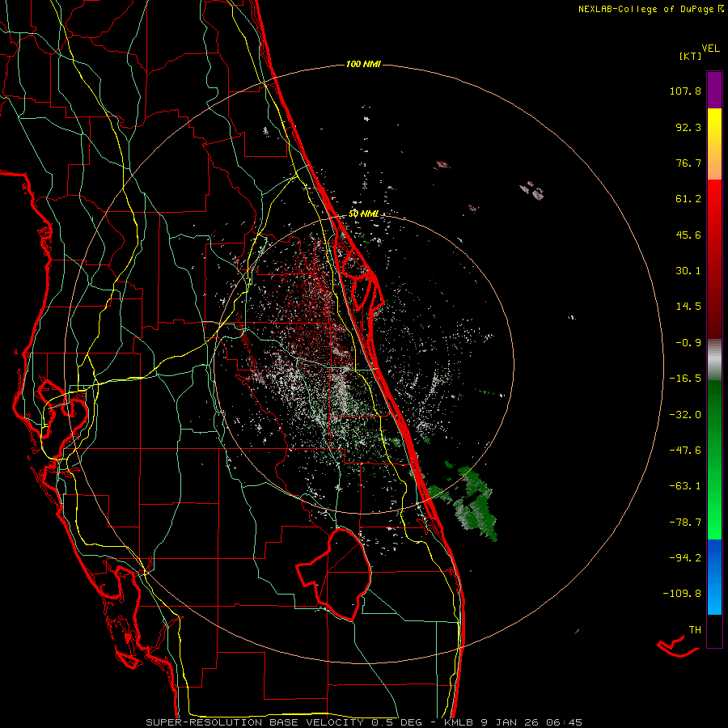
Task: Click the 61.2 velocity scale value
Action: (688, 199)
